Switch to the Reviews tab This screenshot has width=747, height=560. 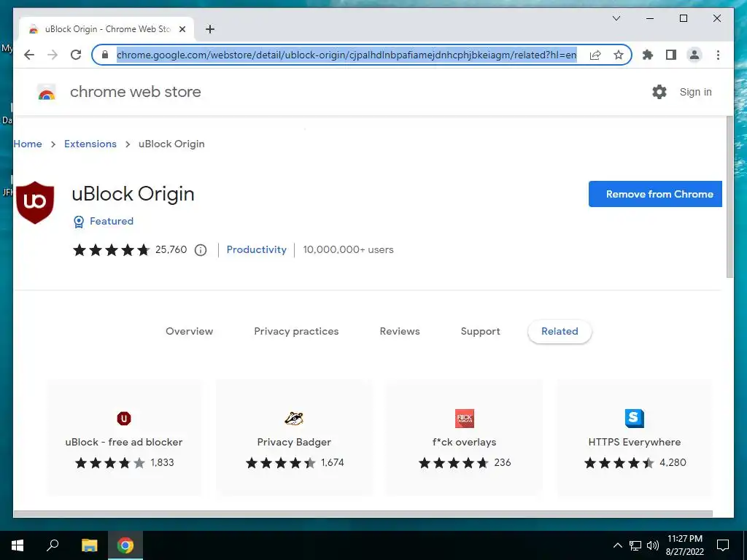point(400,332)
